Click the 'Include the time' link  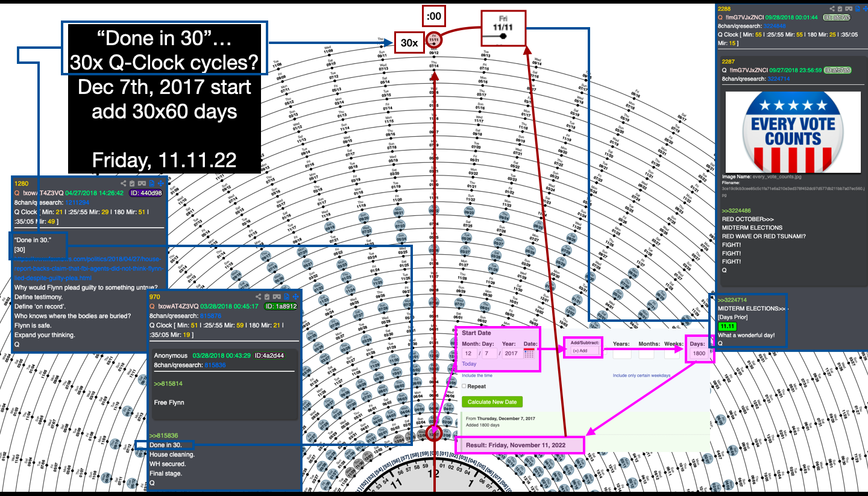477,375
